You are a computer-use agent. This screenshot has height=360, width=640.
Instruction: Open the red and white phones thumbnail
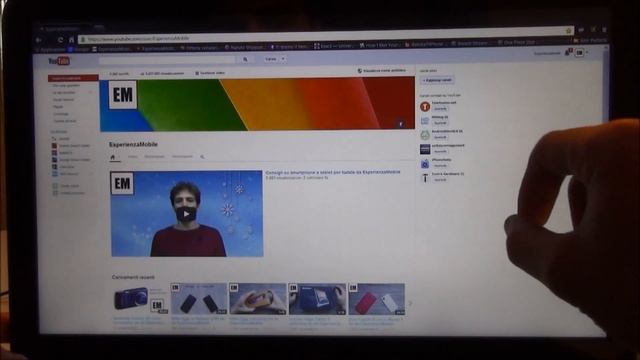(376, 299)
